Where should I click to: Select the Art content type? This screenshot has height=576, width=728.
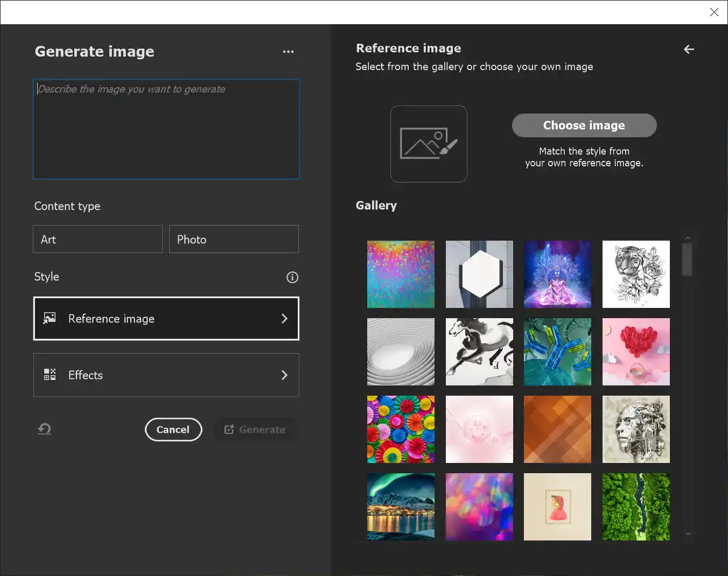pos(97,239)
